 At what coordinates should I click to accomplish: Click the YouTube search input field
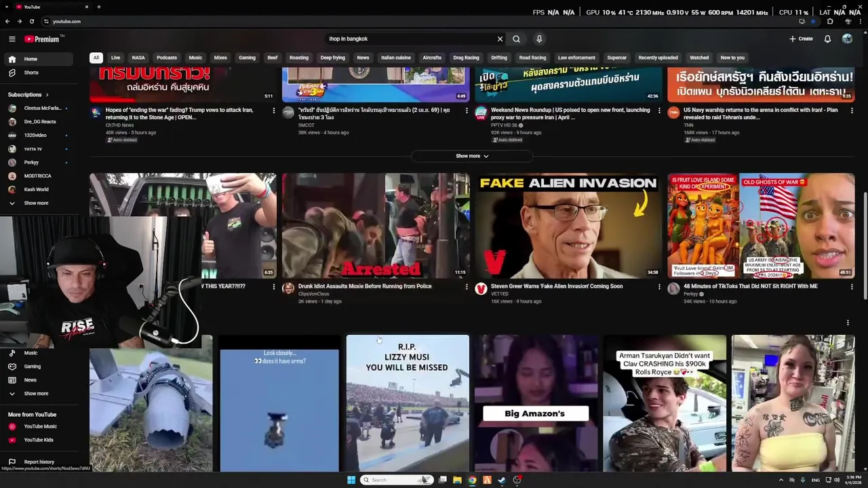tap(410, 39)
